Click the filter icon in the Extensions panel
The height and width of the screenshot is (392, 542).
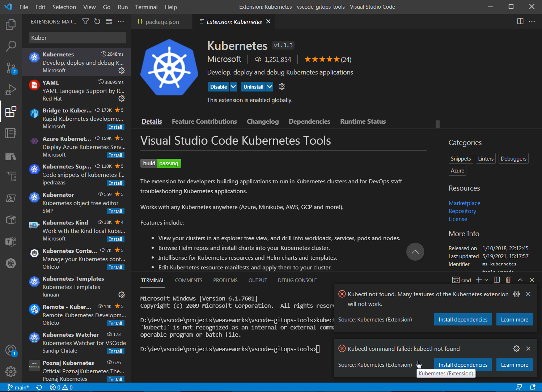[x=85, y=21]
